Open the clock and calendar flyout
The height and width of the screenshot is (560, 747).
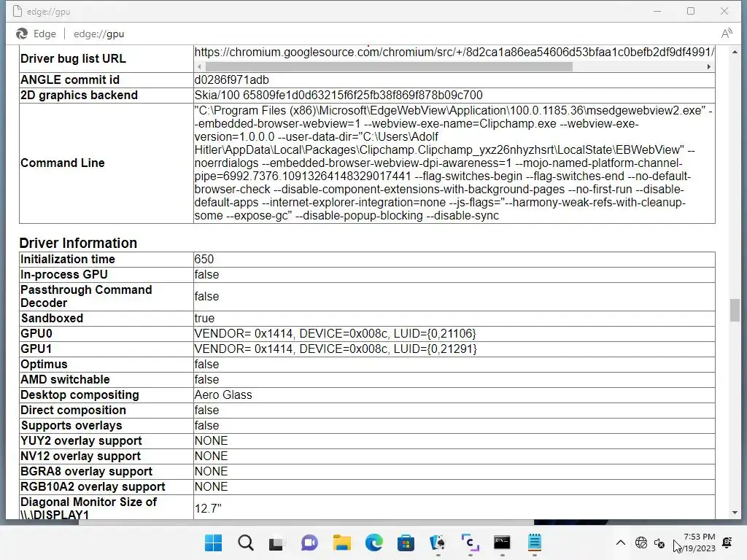pyautogui.click(x=698, y=542)
